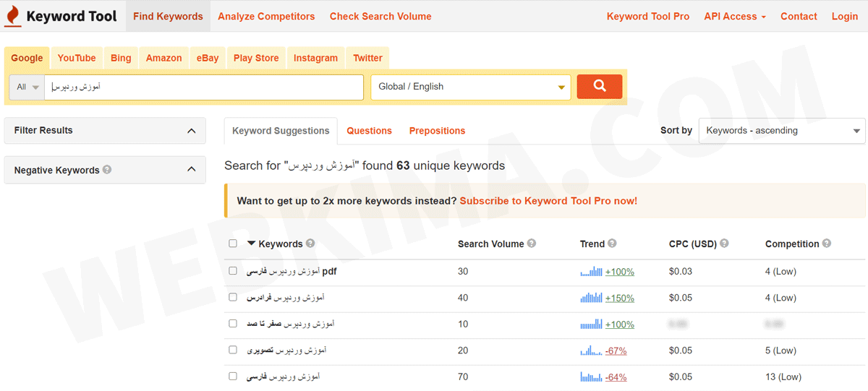This screenshot has width=868, height=391.
Task: Check the box for the row with volume 20
Action: [233, 350]
